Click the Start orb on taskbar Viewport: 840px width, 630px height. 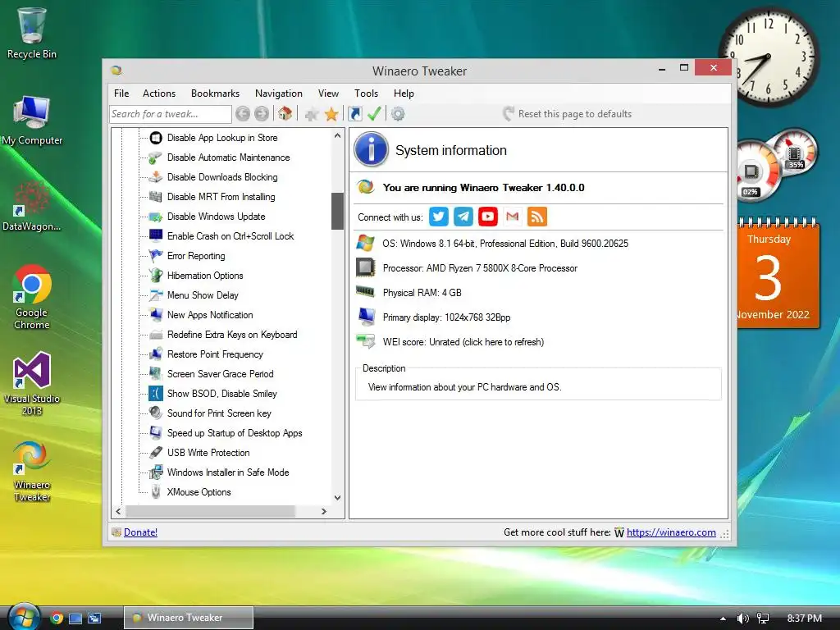click(24, 617)
